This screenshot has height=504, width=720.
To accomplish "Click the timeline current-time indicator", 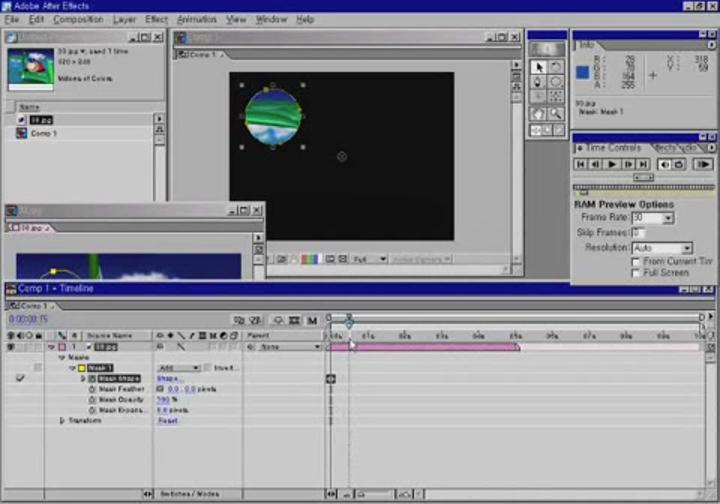I will (x=349, y=323).
